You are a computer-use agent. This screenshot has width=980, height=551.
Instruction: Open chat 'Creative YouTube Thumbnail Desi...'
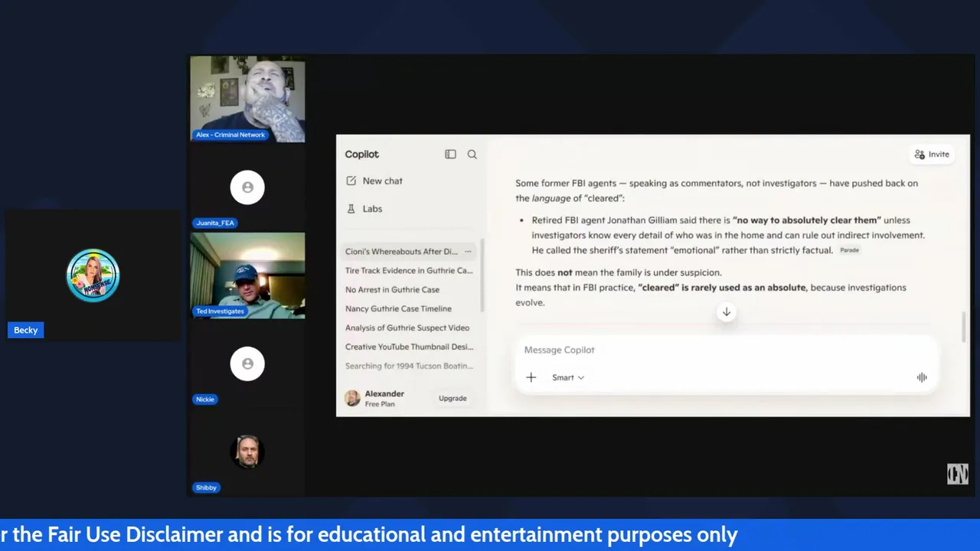[409, 347]
